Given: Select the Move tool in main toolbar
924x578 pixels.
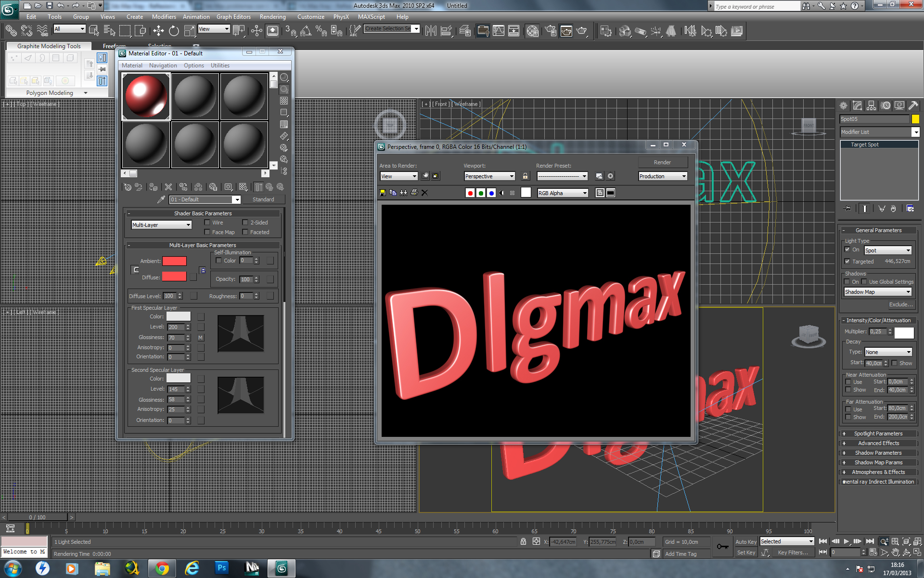Looking at the screenshot, I should click(158, 31).
